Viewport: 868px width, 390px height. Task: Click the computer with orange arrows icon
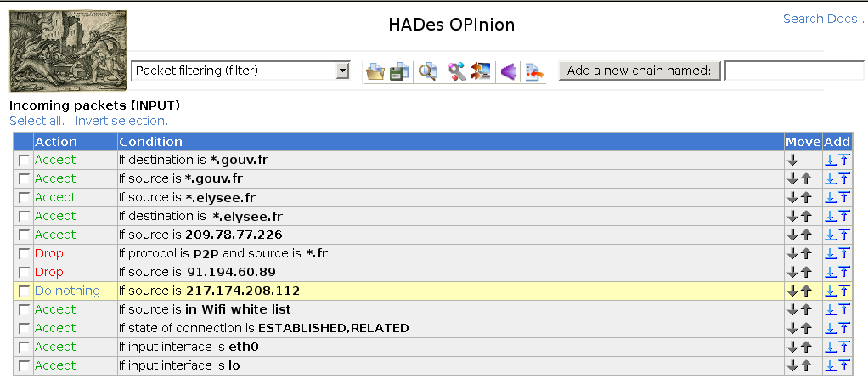click(x=481, y=71)
